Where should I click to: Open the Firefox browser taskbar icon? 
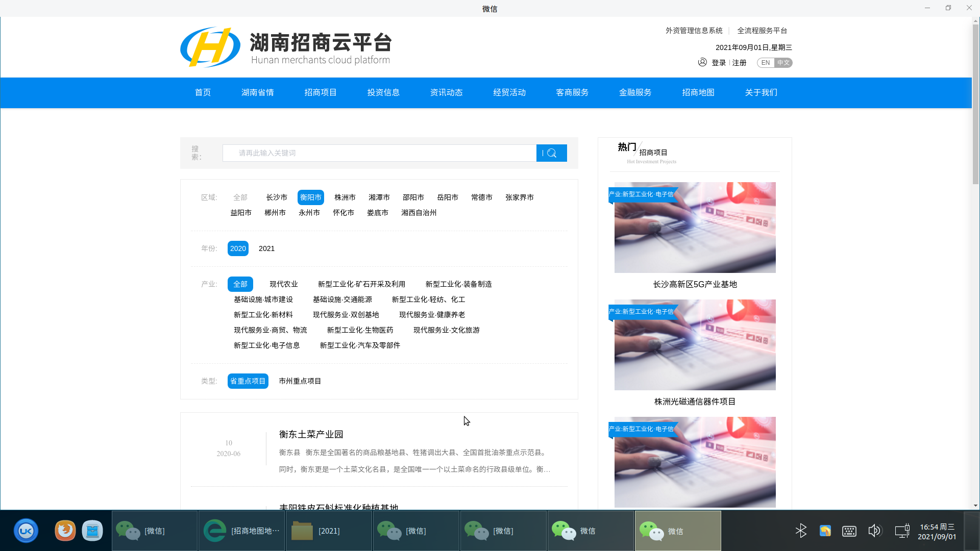[65, 531]
